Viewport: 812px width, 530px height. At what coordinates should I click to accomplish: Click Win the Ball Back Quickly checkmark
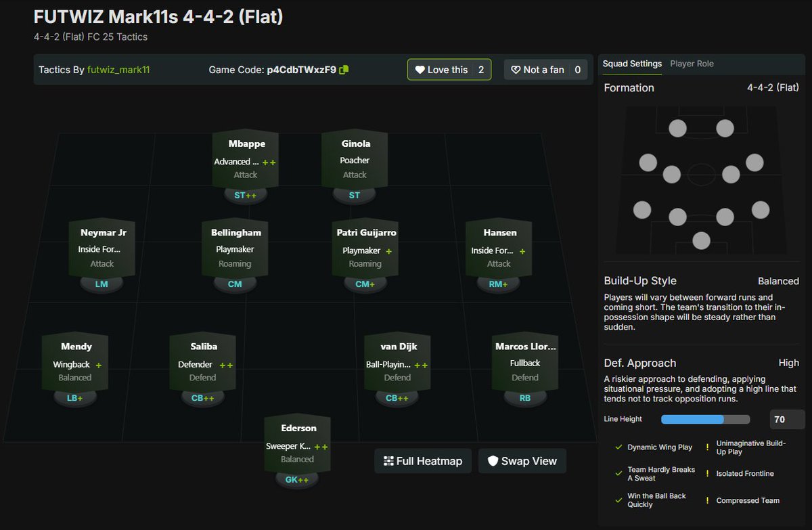(619, 500)
